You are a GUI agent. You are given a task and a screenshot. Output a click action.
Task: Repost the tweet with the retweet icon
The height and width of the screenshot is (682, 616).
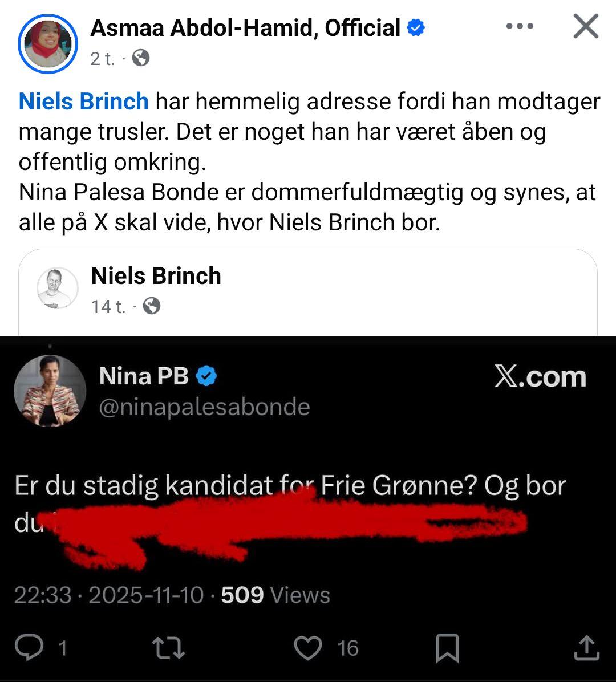coord(168,648)
